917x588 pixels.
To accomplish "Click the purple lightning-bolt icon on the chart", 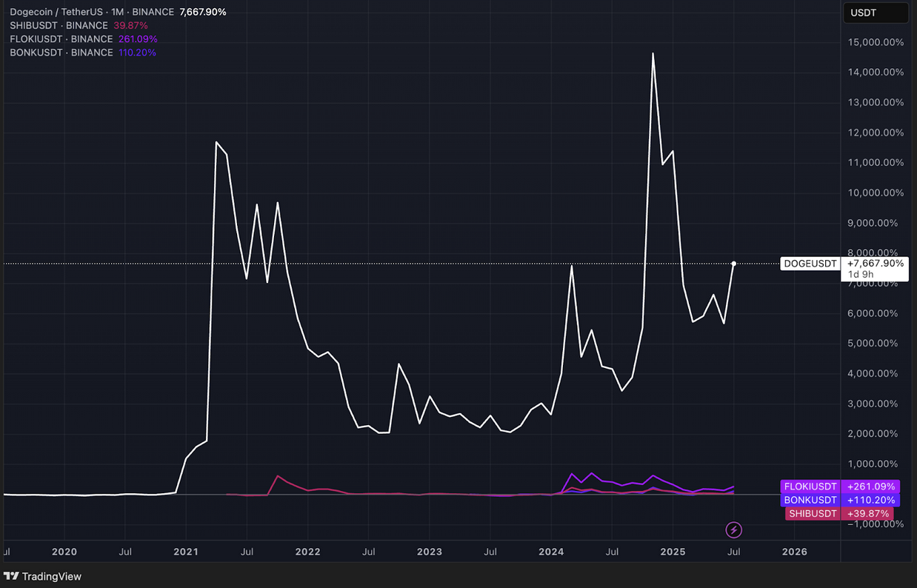I will [733, 529].
